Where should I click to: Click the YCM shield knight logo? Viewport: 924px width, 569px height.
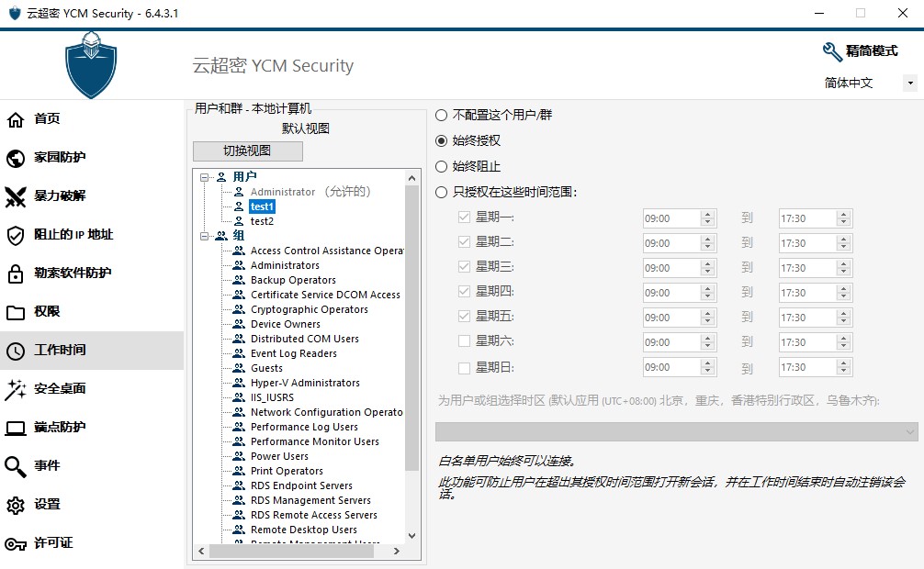click(x=91, y=65)
